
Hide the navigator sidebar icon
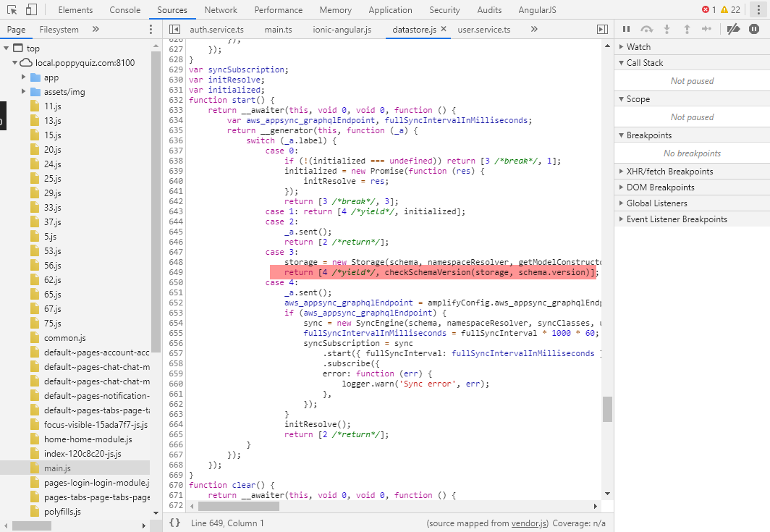(x=174, y=30)
